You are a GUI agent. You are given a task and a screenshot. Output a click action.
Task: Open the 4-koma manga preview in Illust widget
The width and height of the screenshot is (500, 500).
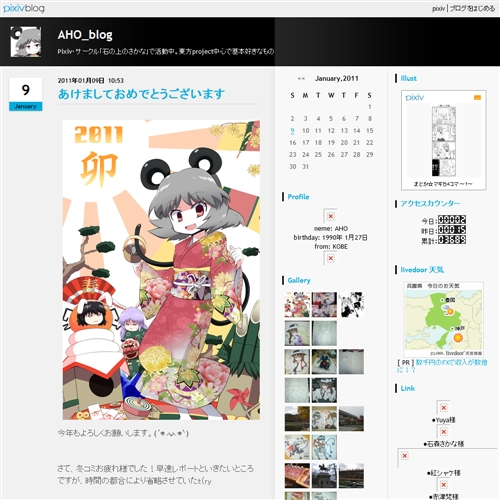coord(444,141)
